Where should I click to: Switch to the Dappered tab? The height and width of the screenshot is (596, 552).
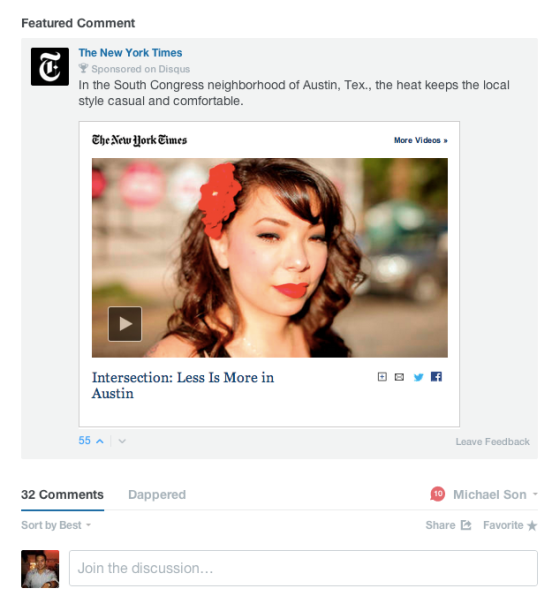pyautogui.click(x=157, y=495)
